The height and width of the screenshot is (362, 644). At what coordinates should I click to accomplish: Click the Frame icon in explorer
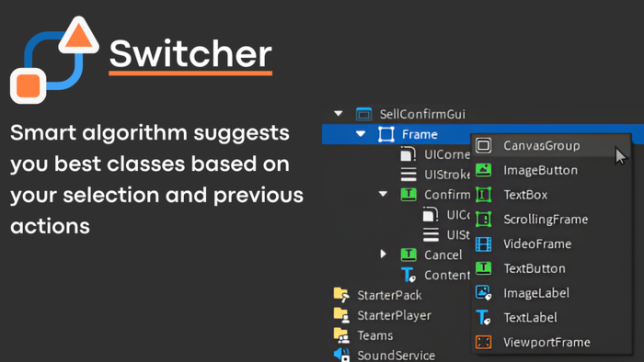coord(386,134)
